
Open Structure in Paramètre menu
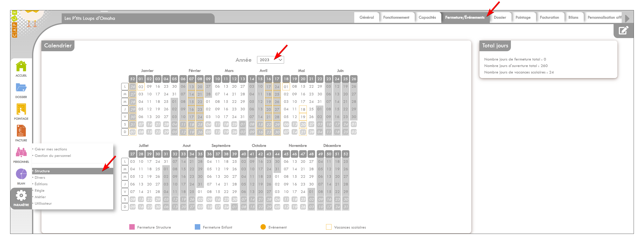point(42,171)
